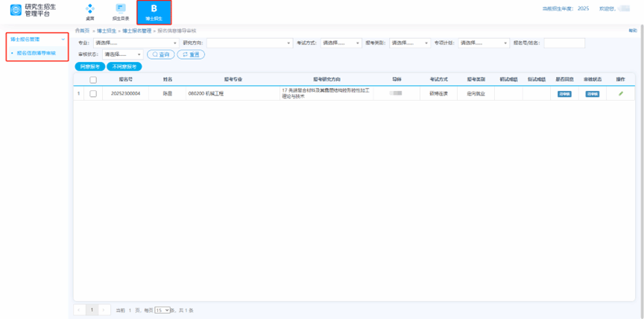Click the green pencil edit icon in 操作 column

(621, 94)
